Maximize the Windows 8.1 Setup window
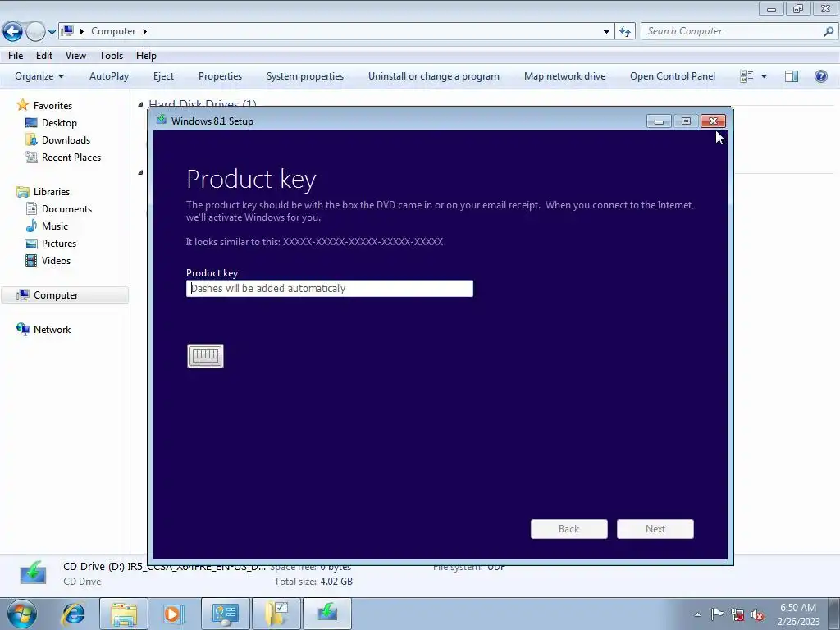Screen dimensions: 840x630 coord(686,121)
